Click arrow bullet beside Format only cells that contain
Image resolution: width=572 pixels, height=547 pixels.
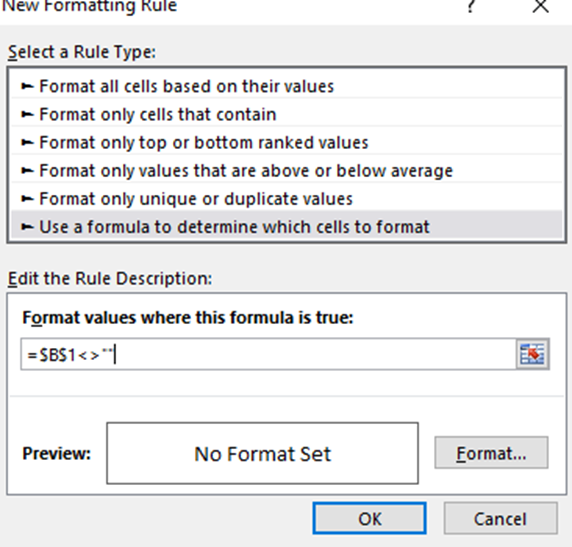[27, 115]
